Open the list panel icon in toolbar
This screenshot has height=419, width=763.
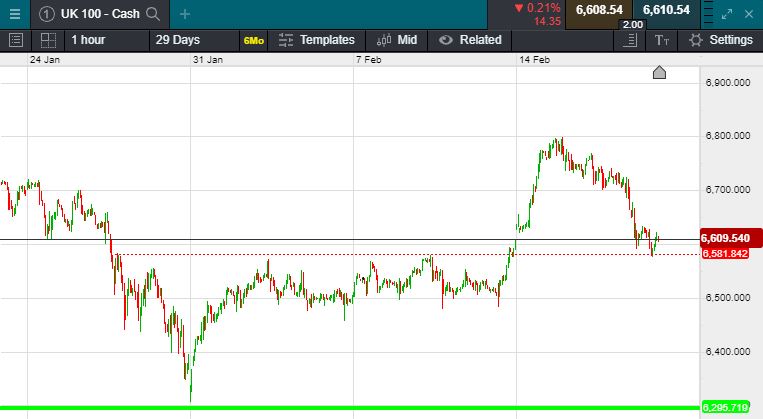[x=15, y=40]
